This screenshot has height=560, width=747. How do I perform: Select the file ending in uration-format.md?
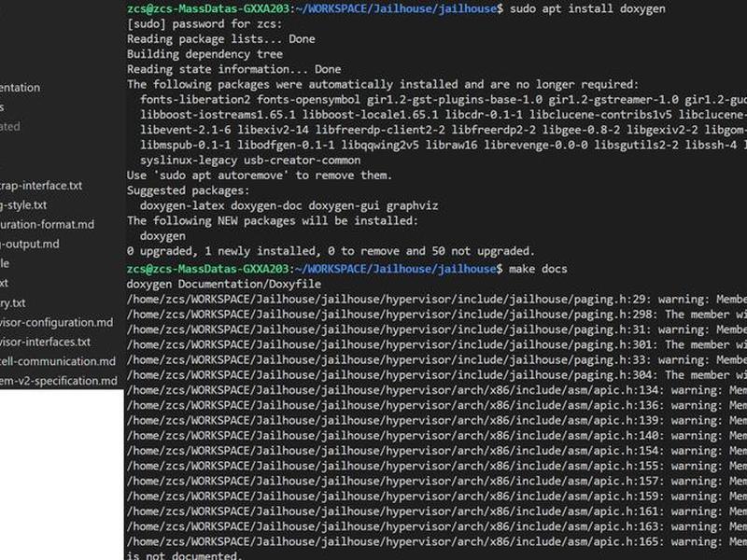tap(48, 224)
